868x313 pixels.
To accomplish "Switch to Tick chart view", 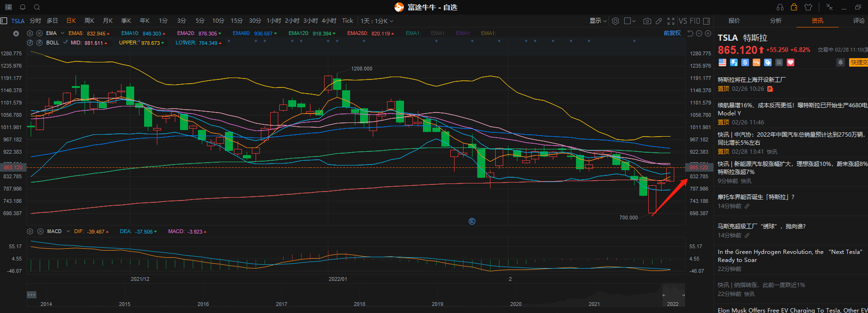I will point(347,21).
